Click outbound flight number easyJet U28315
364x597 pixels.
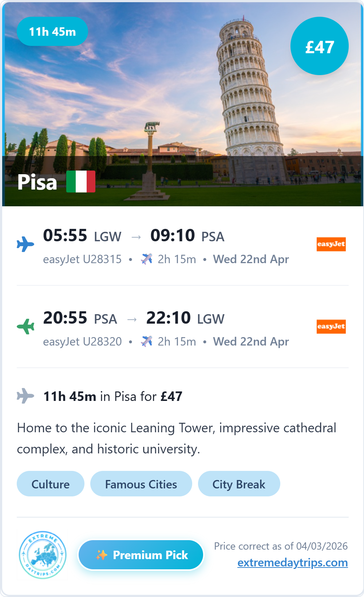(x=82, y=260)
